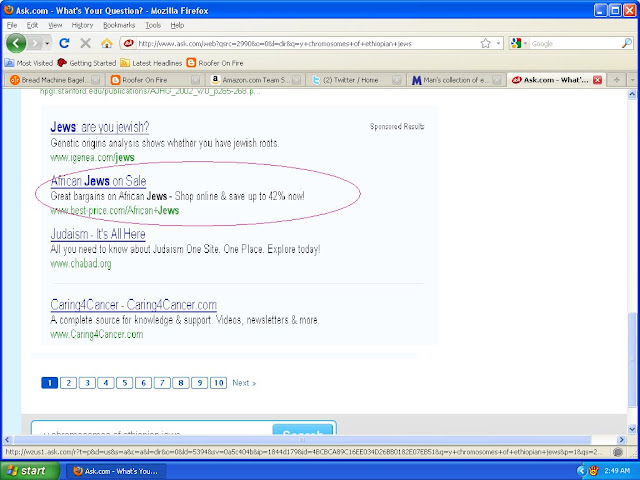
Task: Open the Bookmarks menu
Action: click(119, 25)
